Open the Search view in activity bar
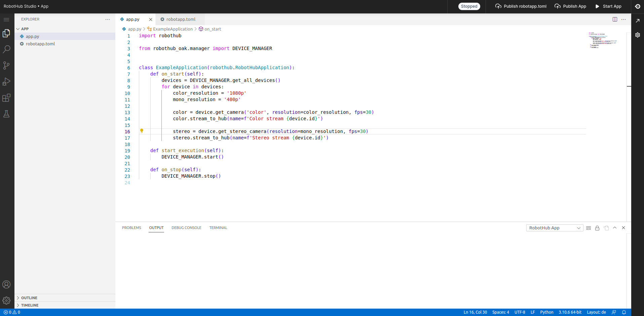 click(6, 49)
